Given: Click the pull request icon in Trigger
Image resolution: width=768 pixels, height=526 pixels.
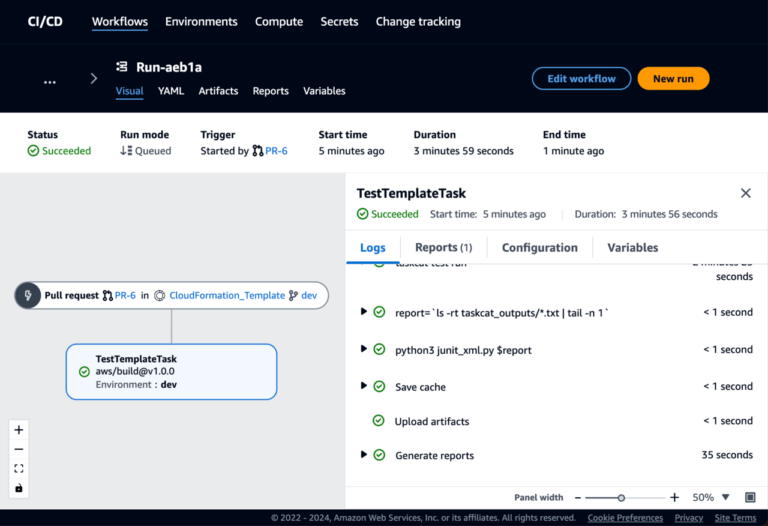Looking at the screenshot, I should pos(258,151).
